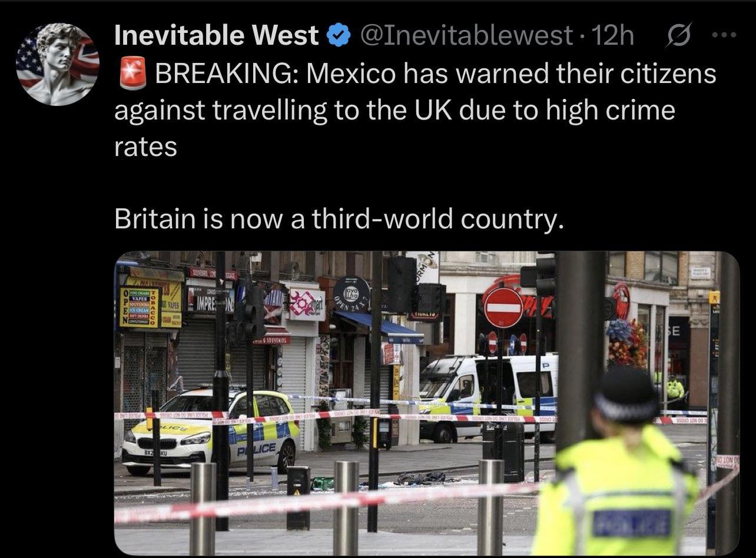Click the red siren emoji before BREAKING
The image size is (756, 558).
(132, 75)
